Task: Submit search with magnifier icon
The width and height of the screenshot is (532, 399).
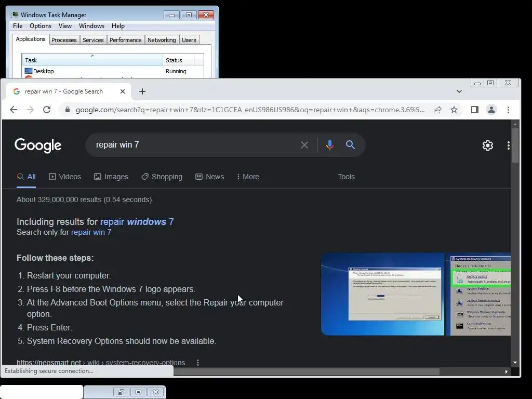Action: coord(350,145)
